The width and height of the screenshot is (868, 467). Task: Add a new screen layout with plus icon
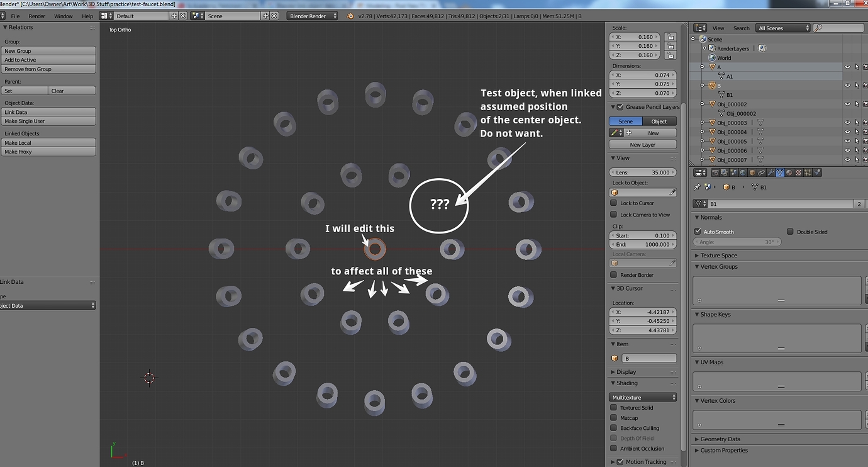click(174, 16)
